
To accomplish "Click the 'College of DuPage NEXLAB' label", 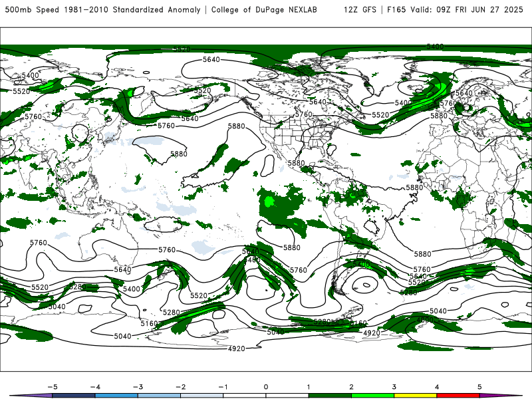I will click(264, 9).
